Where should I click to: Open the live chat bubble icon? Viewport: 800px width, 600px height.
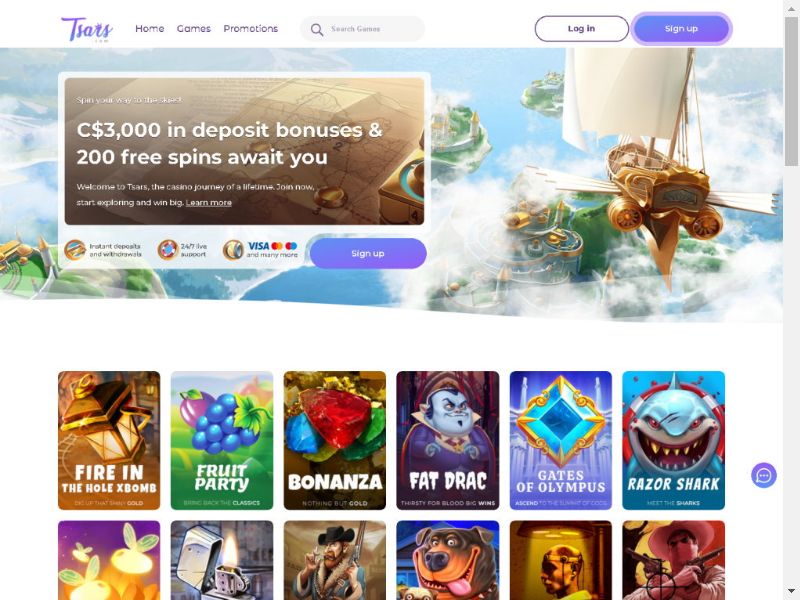pyautogui.click(x=763, y=476)
